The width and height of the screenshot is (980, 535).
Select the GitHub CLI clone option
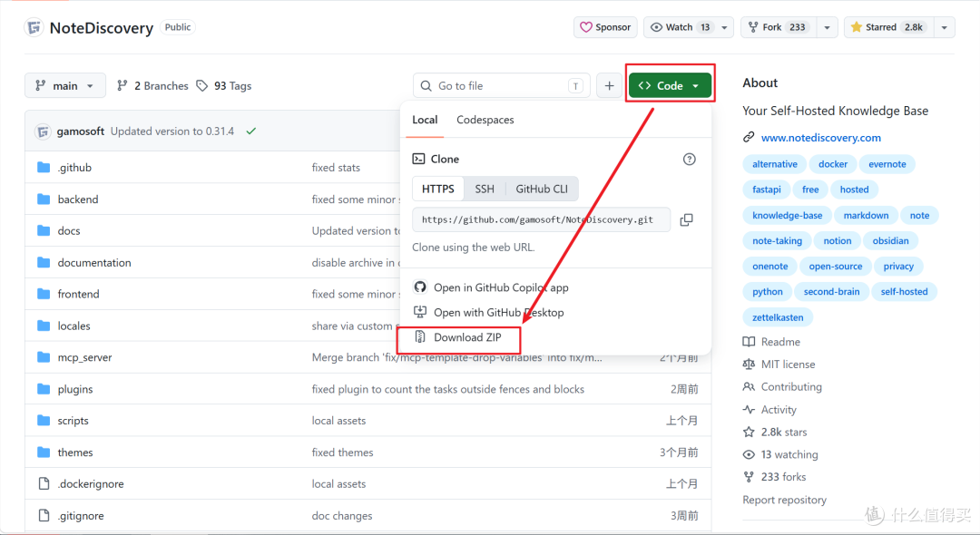[542, 190]
